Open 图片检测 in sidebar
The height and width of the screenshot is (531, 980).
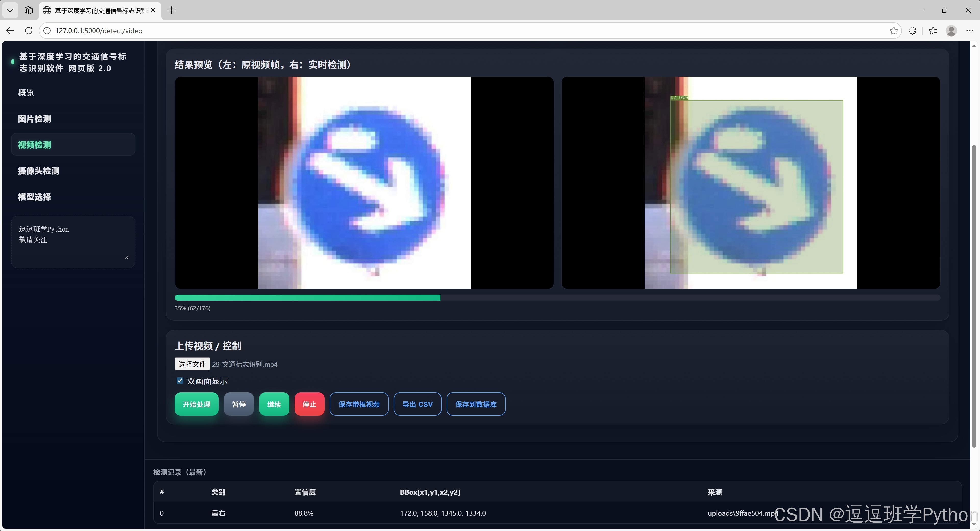34,119
